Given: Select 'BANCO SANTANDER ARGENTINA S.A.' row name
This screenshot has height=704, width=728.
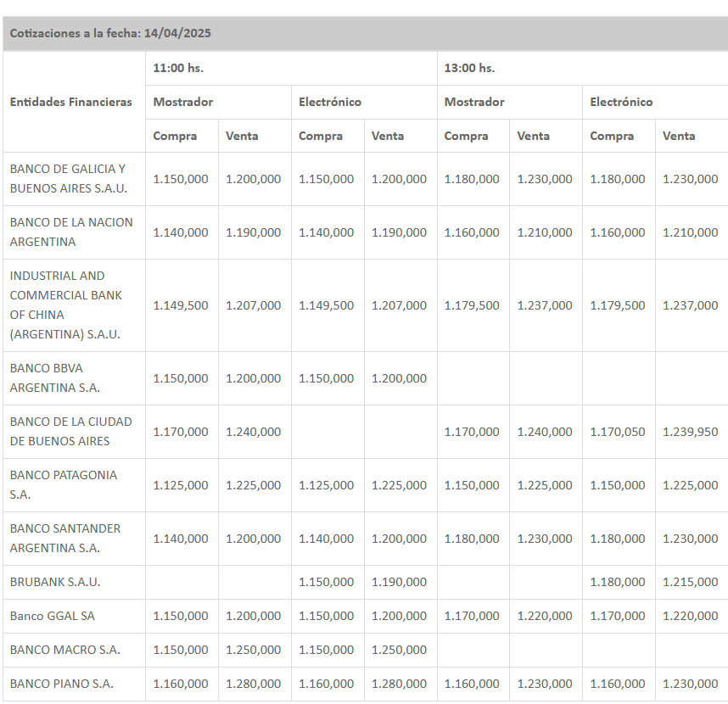Looking at the screenshot, I should pyautogui.click(x=65, y=538).
